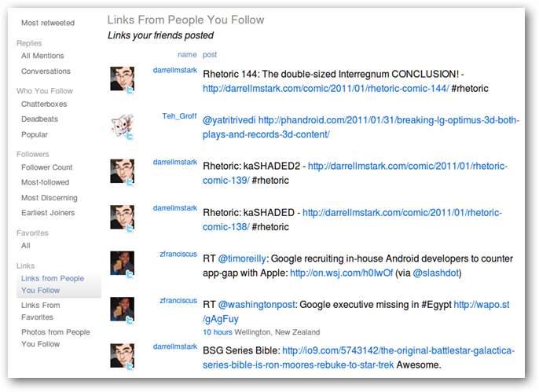This screenshot has height=392, width=539.
Task: Open Conversations in sidebar
Action: click(x=46, y=71)
